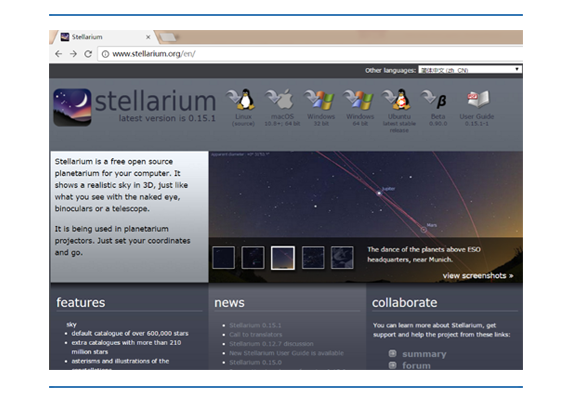Click the Stellarium moon logo icon
Viewport: 581px width, 403px height.
[x=72, y=107]
